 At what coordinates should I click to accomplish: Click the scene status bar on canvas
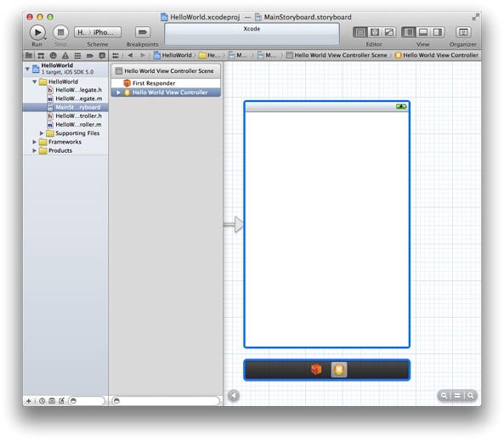[327, 107]
